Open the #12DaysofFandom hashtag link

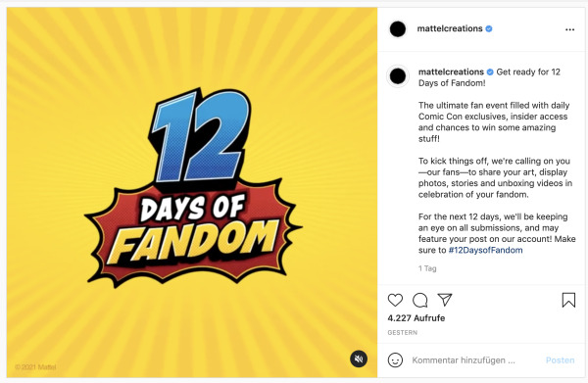pos(485,250)
